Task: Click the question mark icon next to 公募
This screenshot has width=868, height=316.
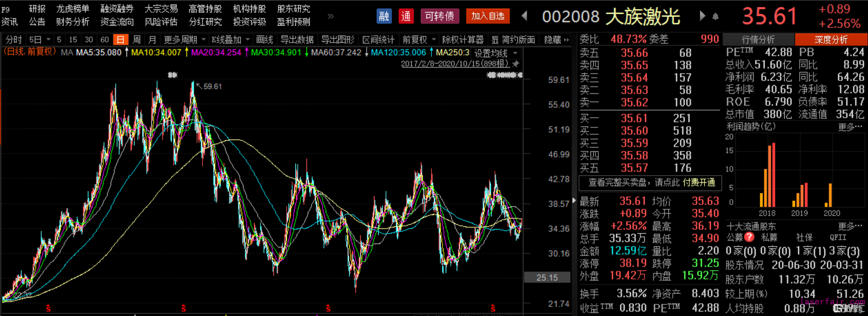Action: [x=749, y=237]
